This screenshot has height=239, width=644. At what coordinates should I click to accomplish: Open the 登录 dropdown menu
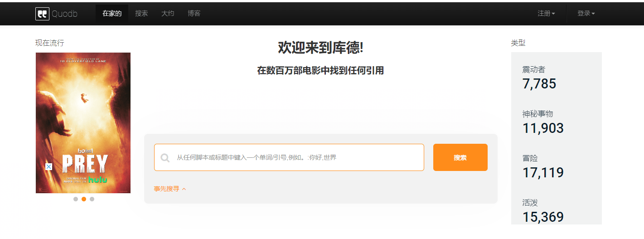[x=586, y=14]
